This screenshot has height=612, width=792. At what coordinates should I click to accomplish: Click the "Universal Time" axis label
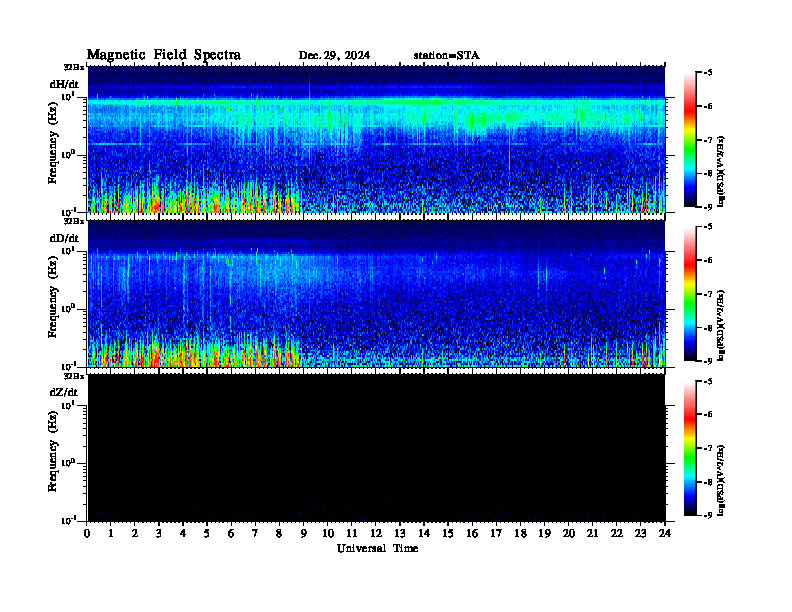click(377, 548)
